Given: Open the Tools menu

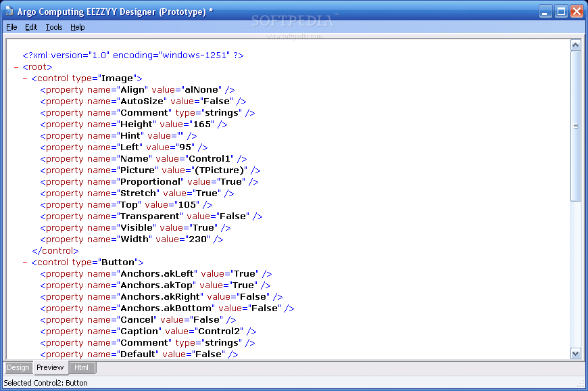Looking at the screenshot, I should click(54, 27).
